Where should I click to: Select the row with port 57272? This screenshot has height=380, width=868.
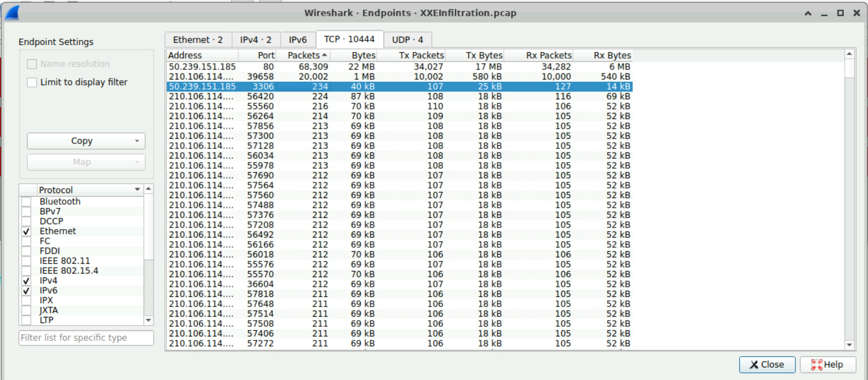[x=399, y=343]
